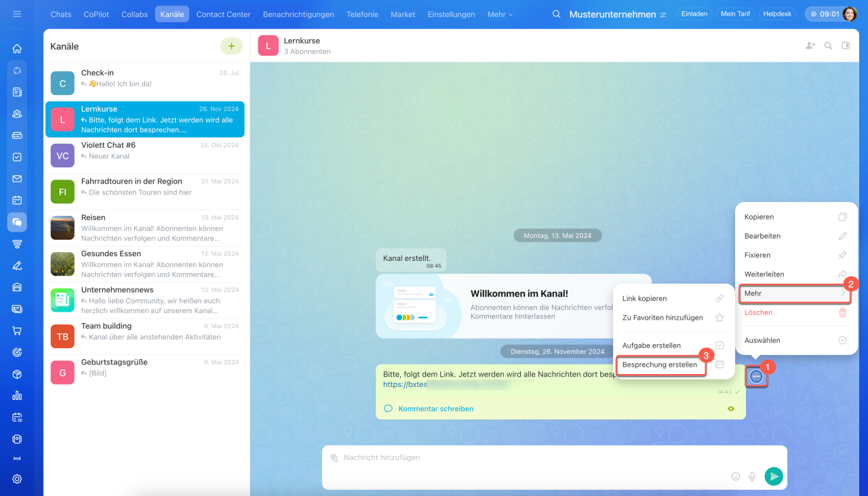The width and height of the screenshot is (868, 496).
Task: Open the Einstellungen tab
Action: tap(452, 14)
